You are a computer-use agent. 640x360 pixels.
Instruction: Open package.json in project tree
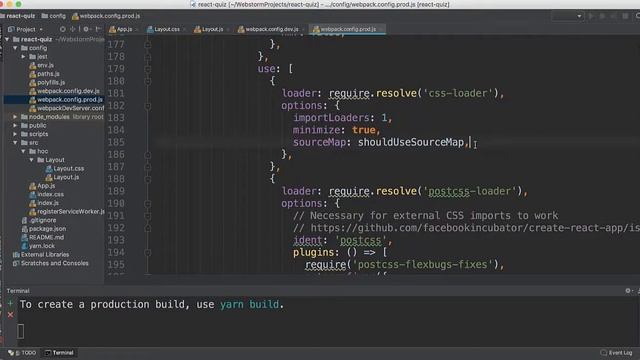pos(44,229)
